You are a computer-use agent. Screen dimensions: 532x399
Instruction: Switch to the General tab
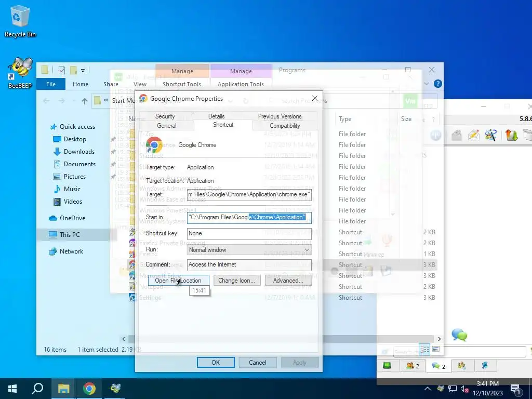167,126
